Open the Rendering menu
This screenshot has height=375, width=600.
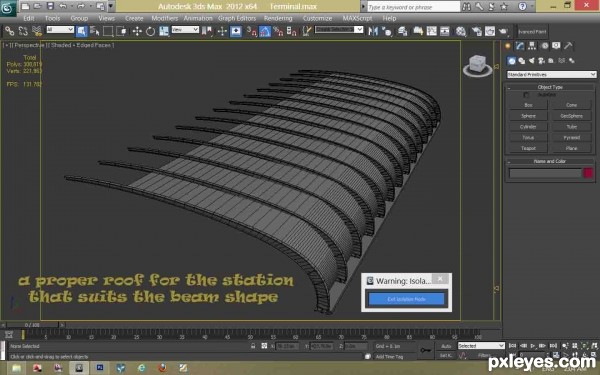click(x=278, y=18)
